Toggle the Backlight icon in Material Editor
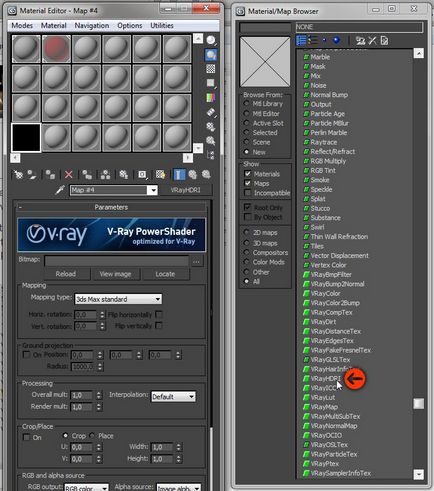 tap(211, 55)
